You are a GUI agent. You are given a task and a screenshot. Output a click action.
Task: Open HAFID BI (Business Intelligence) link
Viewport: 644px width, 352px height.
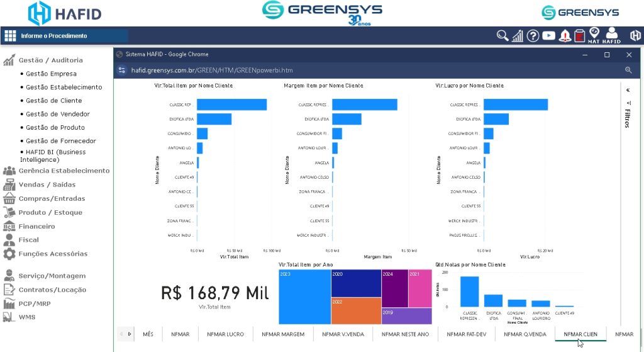(x=55, y=156)
